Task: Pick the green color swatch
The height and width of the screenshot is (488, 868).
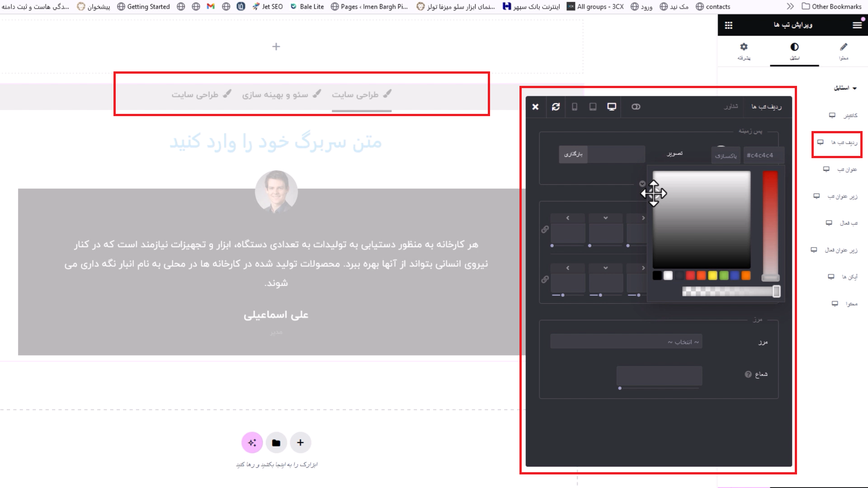Action: 724,276
